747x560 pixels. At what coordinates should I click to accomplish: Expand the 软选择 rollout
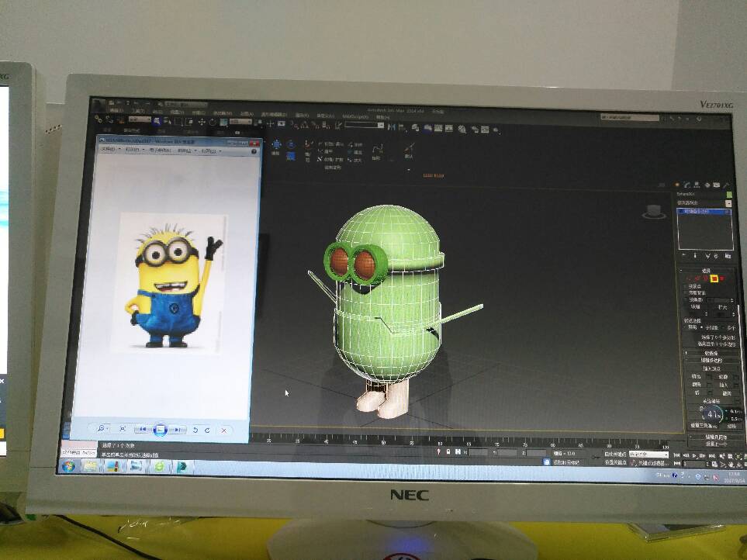pos(711,353)
